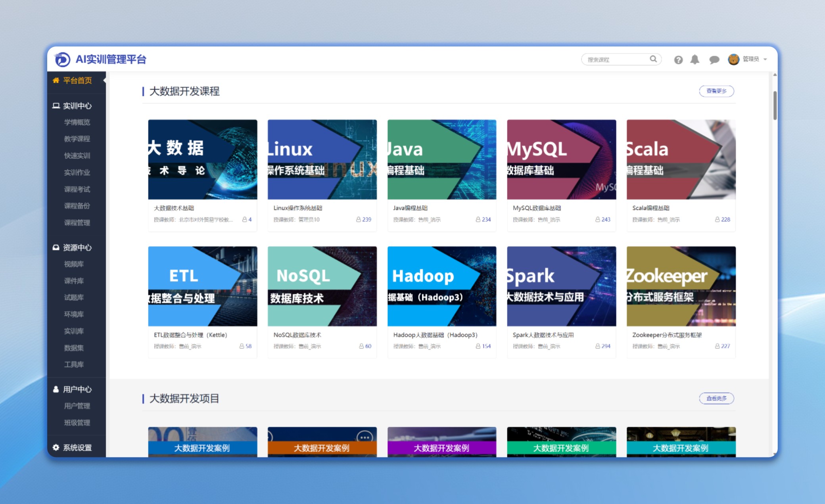This screenshot has width=825, height=504.
Task: Click the AI platform logo icon
Action: pyautogui.click(x=62, y=59)
